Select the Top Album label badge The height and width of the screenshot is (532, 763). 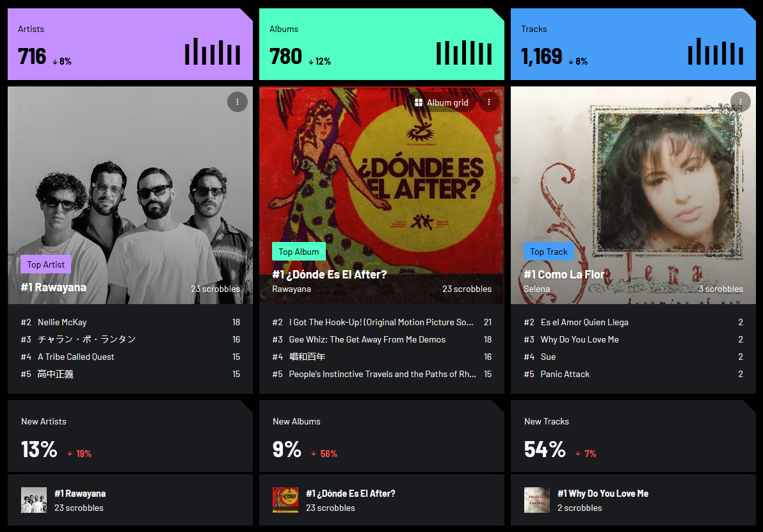coord(299,252)
